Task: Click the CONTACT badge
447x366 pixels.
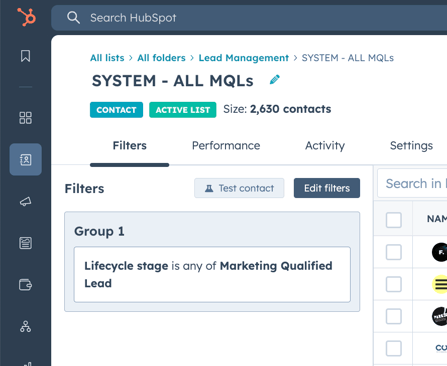Action: pos(116,110)
